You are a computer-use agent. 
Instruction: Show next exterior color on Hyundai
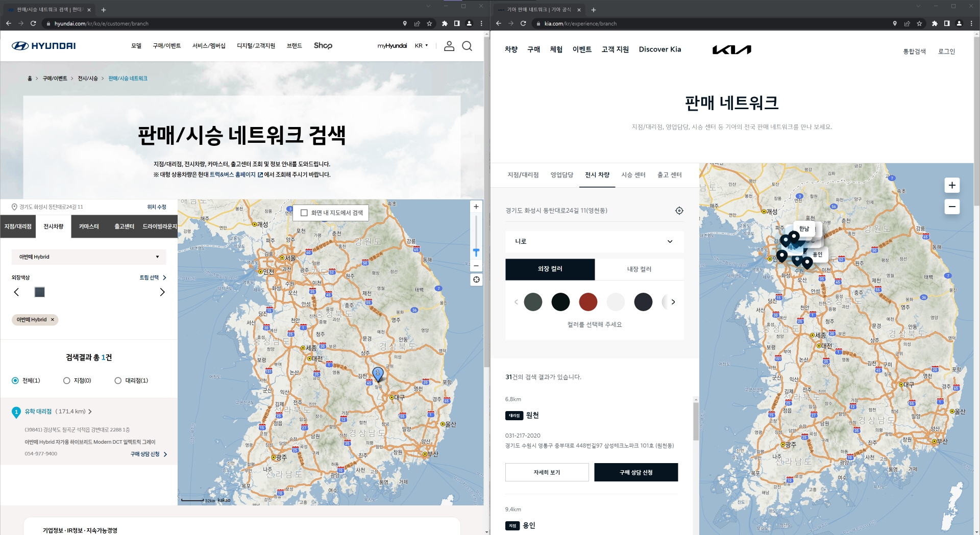click(162, 292)
